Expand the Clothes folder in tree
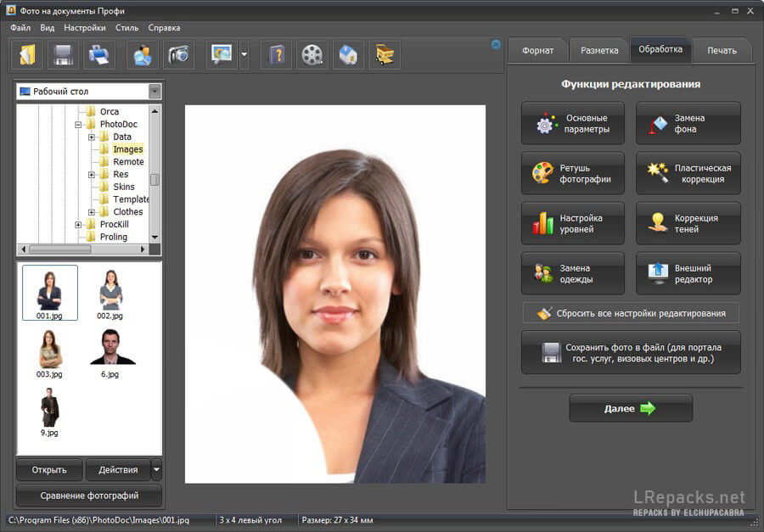The image size is (764, 532). tap(92, 212)
